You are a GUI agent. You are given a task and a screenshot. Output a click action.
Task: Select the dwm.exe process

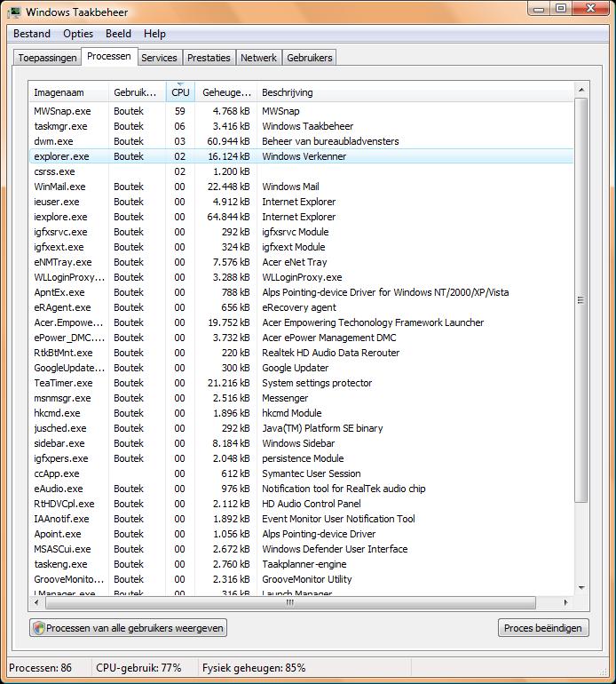301,141
